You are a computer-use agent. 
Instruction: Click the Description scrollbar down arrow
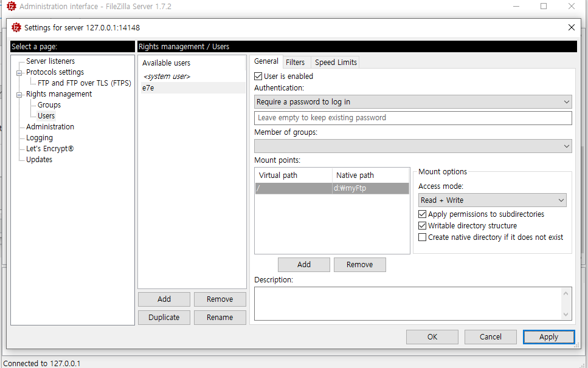566,315
